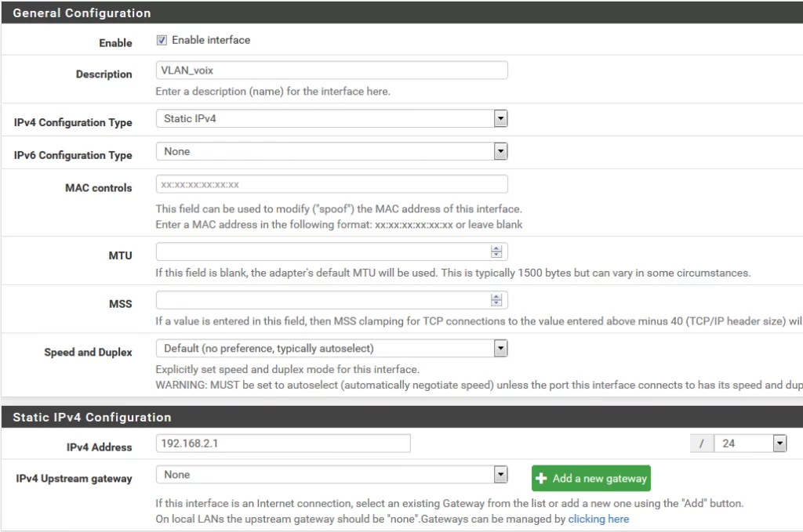
Task: Click the 'Enable interface' text label
Action: click(211, 40)
